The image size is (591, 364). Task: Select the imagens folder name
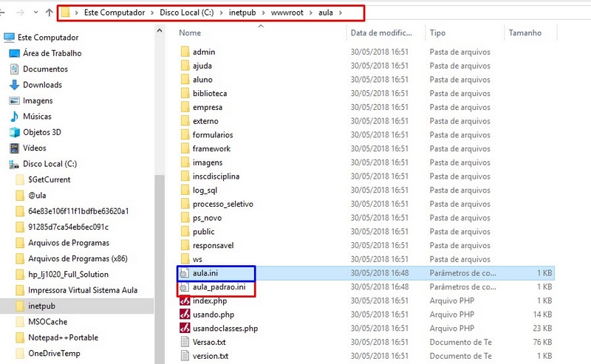coord(208,162)
